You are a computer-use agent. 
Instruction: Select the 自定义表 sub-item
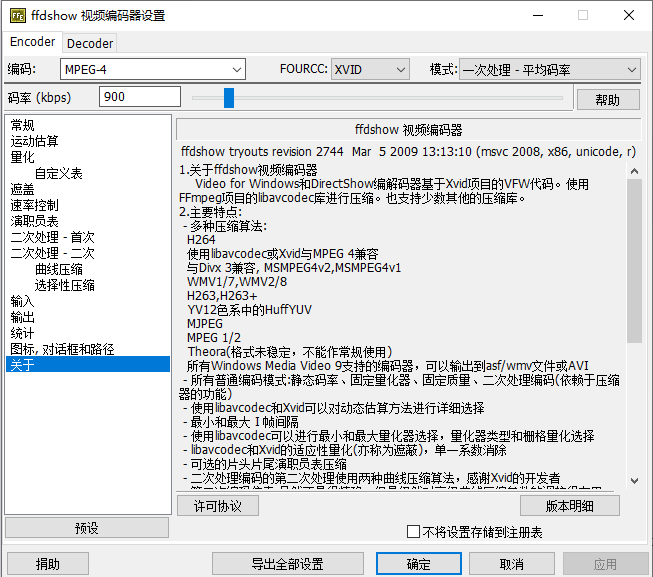(58, 173)
